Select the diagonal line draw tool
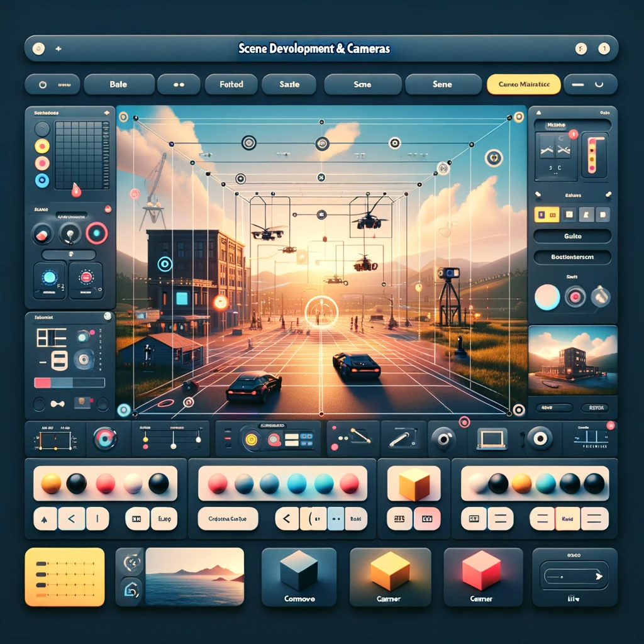 [x=403, y=438]
